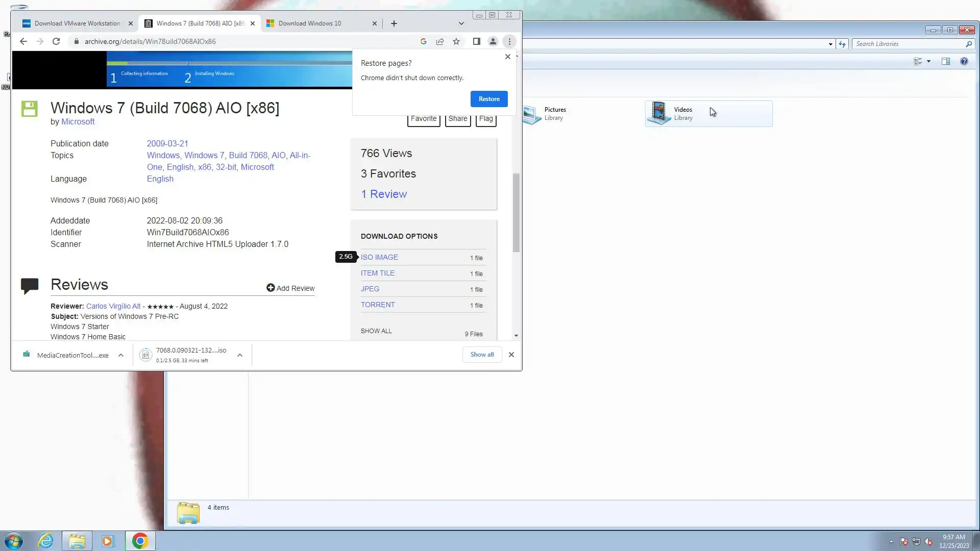
Task: Toggle the Explorer preview pane button
Action: 945,61
